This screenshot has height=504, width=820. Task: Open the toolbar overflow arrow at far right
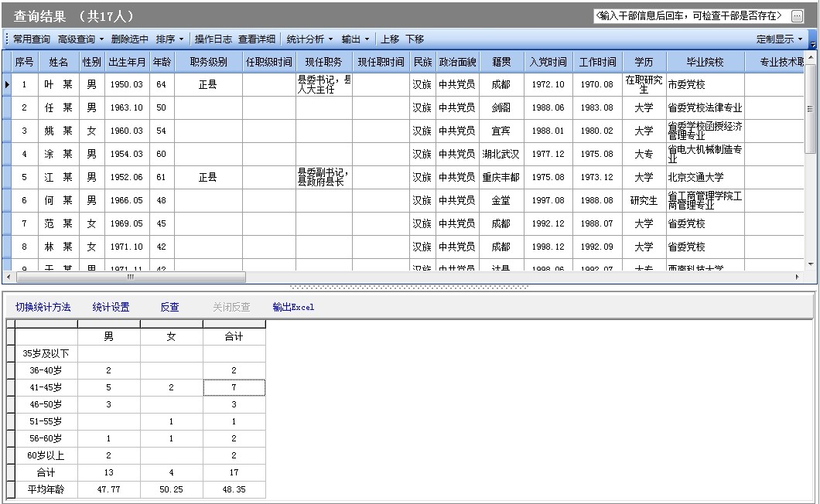[812, 43]
